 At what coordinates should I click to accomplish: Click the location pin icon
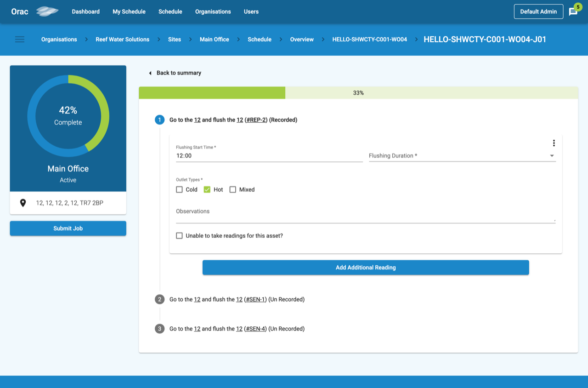click(23, 203)
